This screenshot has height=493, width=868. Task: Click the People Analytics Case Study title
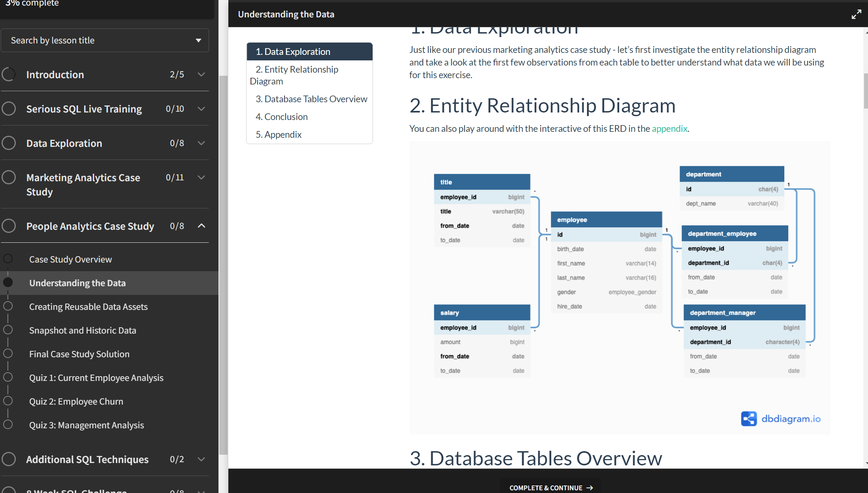[90, 226]
